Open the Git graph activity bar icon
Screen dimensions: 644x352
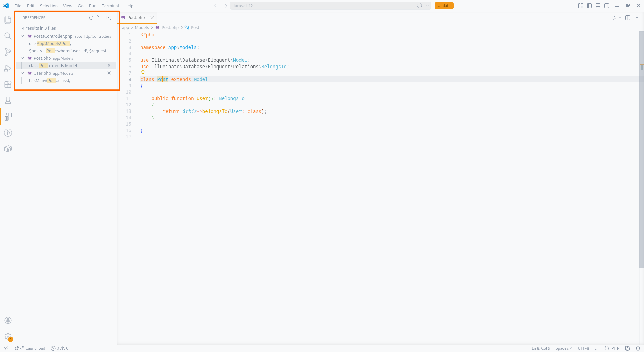pyautogui.click(x=8, y=133)
